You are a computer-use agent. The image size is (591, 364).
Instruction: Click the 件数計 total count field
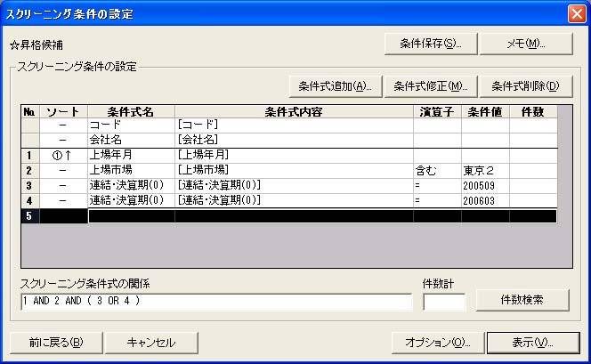point(443,302)
